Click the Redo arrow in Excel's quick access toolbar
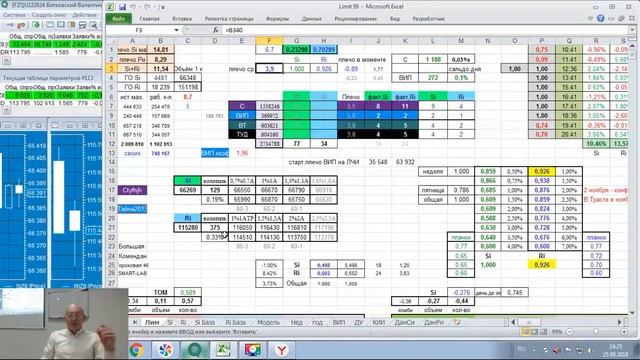Image resolution: width=640 pixels, height=360 pixels. [147, 7]
